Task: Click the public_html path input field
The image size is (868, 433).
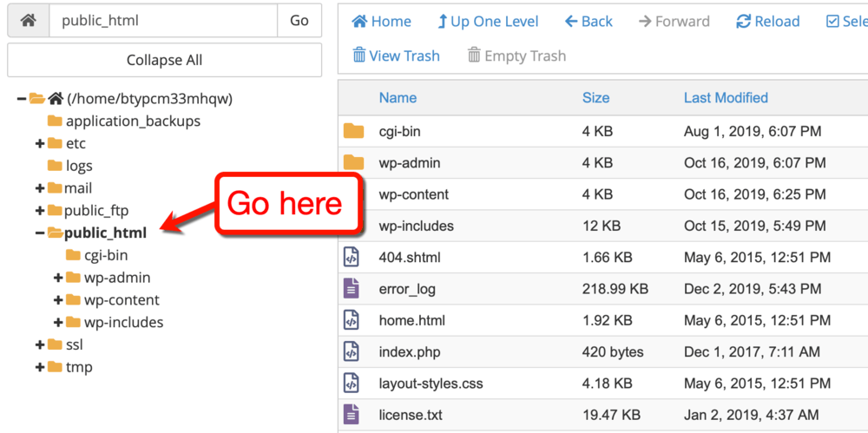Action: (x=163, y=21)
